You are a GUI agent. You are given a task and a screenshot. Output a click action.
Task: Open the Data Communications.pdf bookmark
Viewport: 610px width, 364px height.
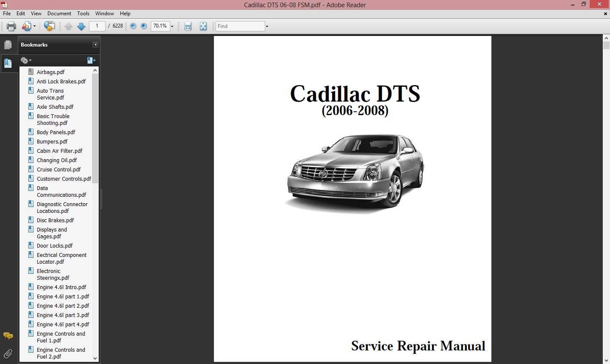[61, 191]
